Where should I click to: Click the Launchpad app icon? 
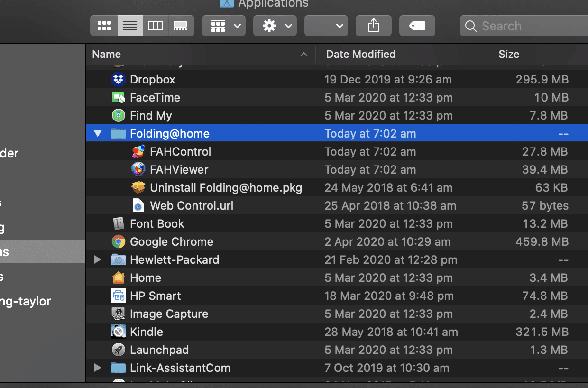coord(118,350)
